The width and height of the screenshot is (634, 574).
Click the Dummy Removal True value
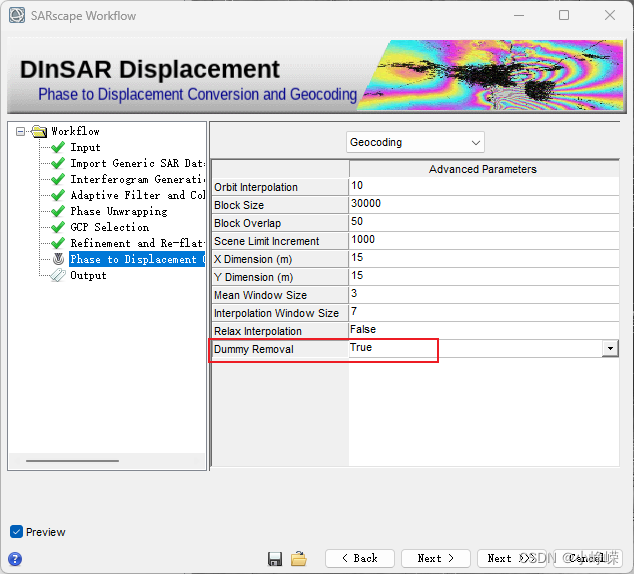[x=476, y=348]
